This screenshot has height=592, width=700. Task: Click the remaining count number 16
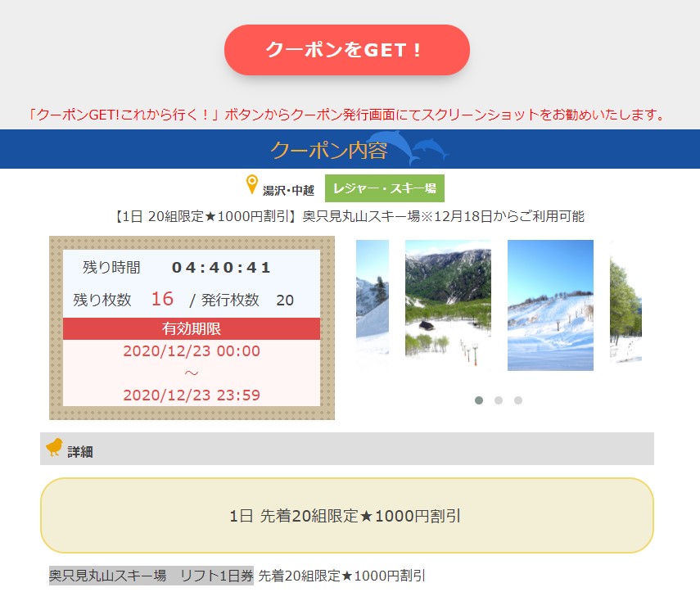pyautogui.click(x=162, y=299)
